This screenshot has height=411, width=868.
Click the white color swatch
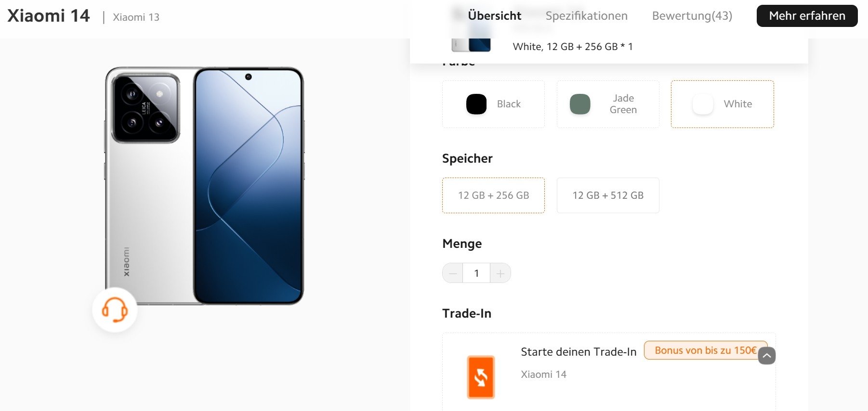click(x=703, y=104)
